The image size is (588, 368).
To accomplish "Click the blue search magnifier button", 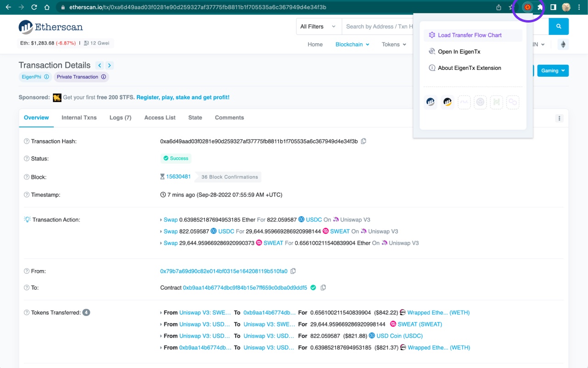I will click(x=559, y=27).
